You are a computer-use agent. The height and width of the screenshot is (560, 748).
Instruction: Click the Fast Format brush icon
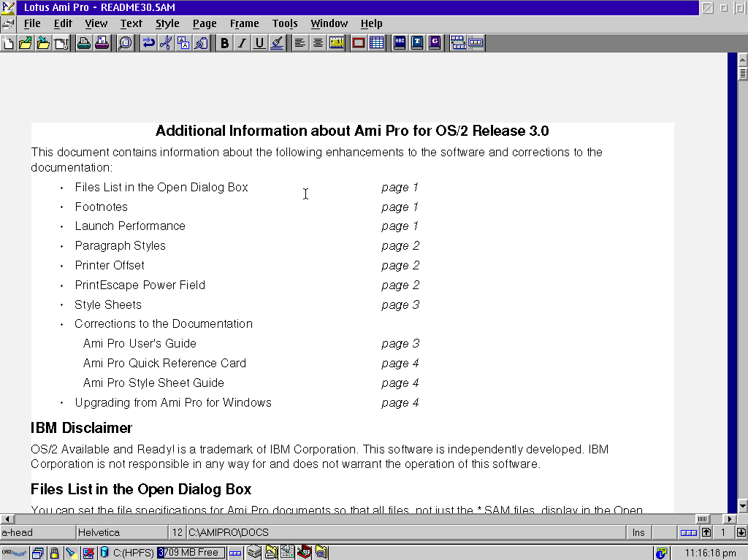coord(277,43)
